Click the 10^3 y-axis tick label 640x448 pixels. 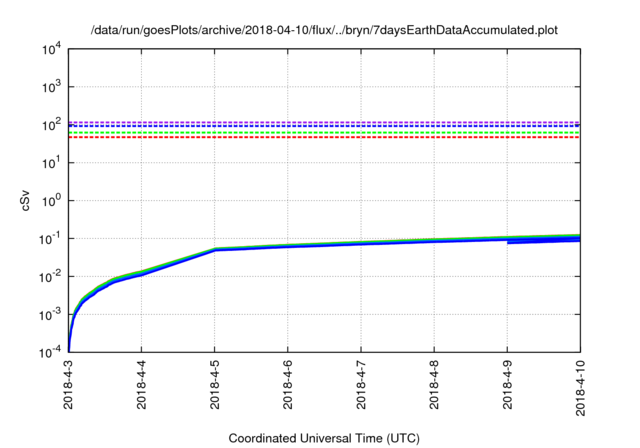click(x=51, y=87)
